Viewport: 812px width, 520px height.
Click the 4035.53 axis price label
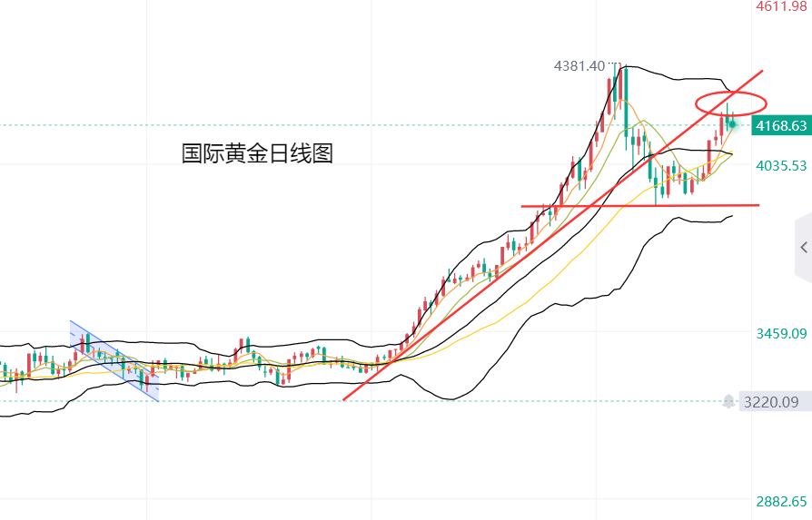(x=781, y=166)
